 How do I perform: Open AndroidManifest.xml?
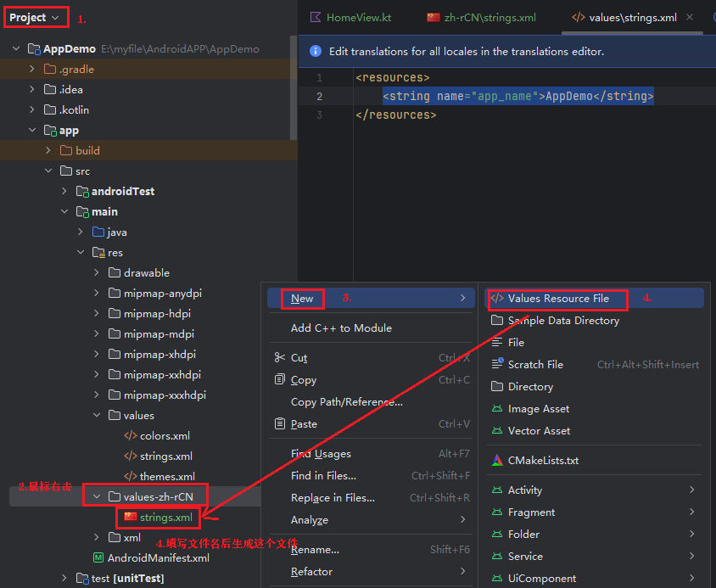pyautogui.click(x=152, y=557)
